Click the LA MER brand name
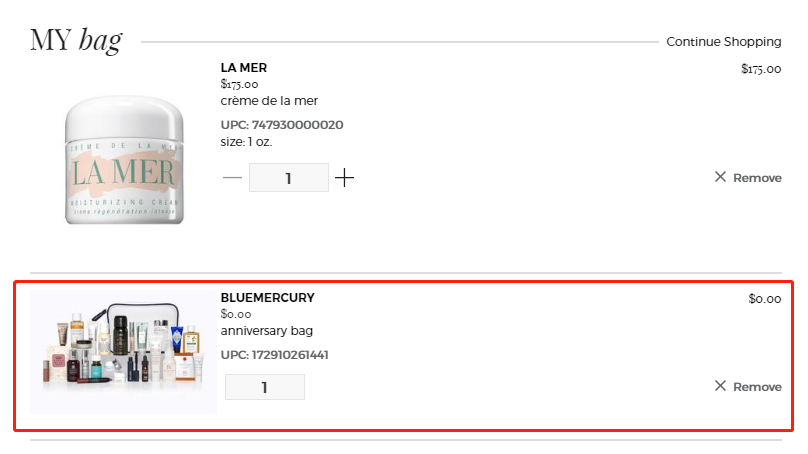Viewport: 808px width, 454px height. pyautogui.click(x=244, y=68)
